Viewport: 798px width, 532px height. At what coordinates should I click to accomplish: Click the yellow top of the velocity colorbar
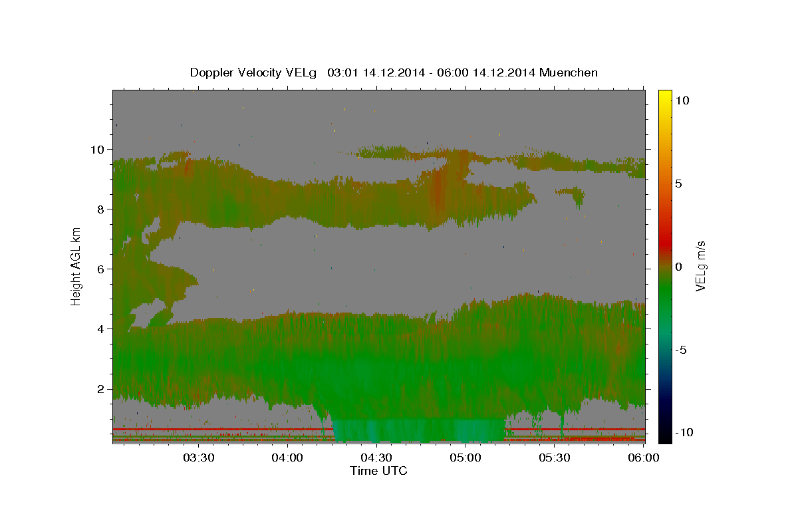[665, 95]
